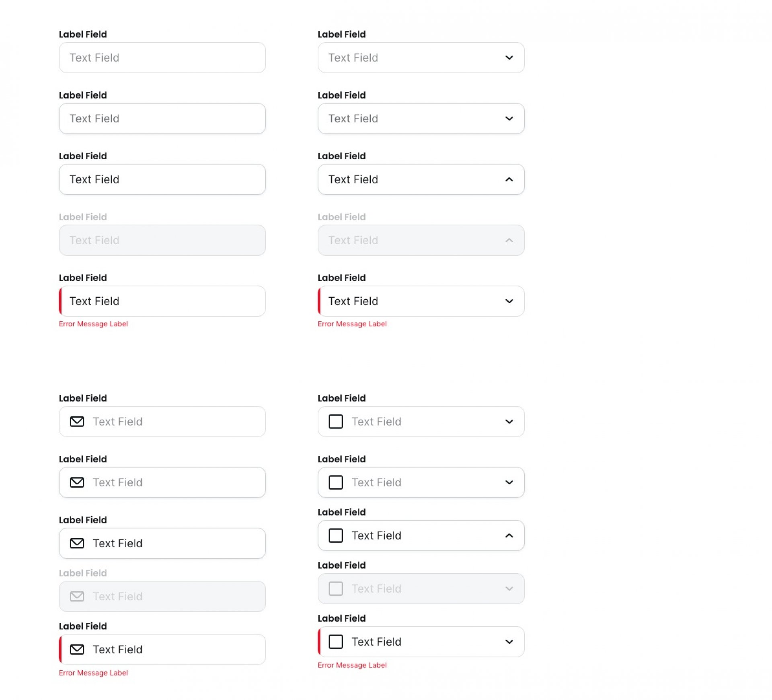772x700 pixels.
Task: Click 'Label Field' above error checkbox dropdown
Action: (342, 618)
